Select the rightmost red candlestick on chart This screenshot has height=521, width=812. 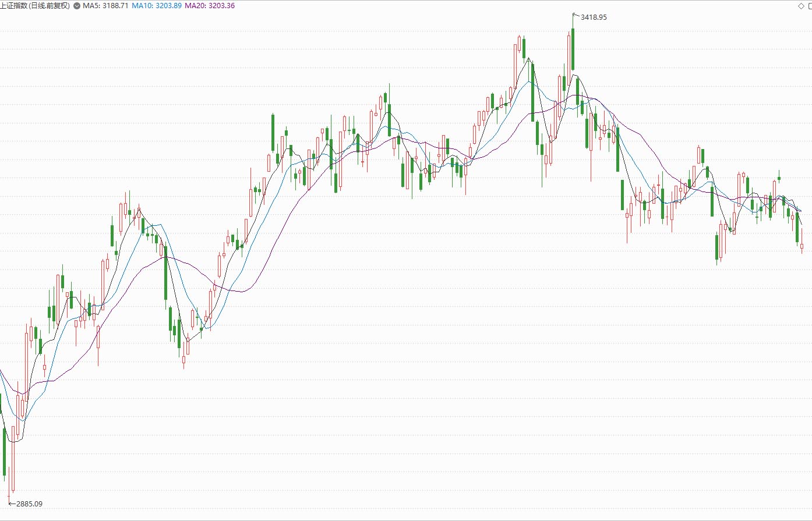802,246
